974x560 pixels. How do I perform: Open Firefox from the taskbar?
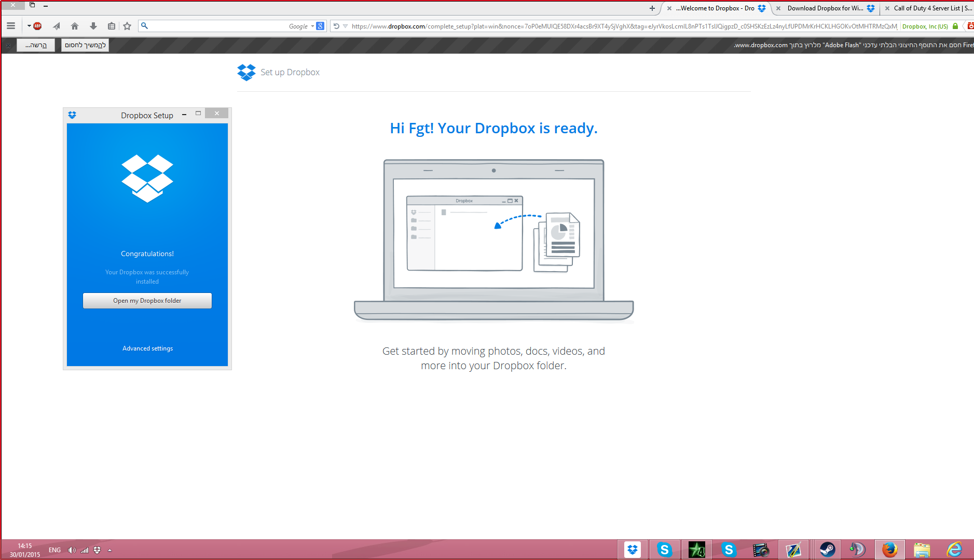(x=890, y=550)
